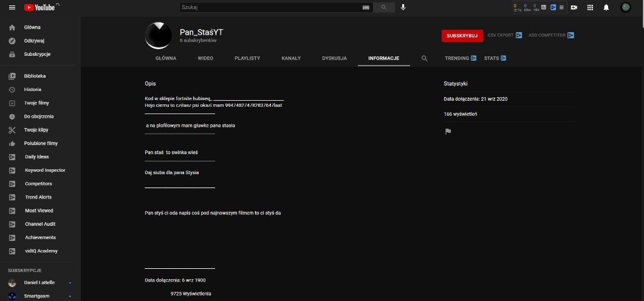The height and width of the screenshot is (301, 644).
Task: Open the notifications bell
Action: (x=606, y=7)
